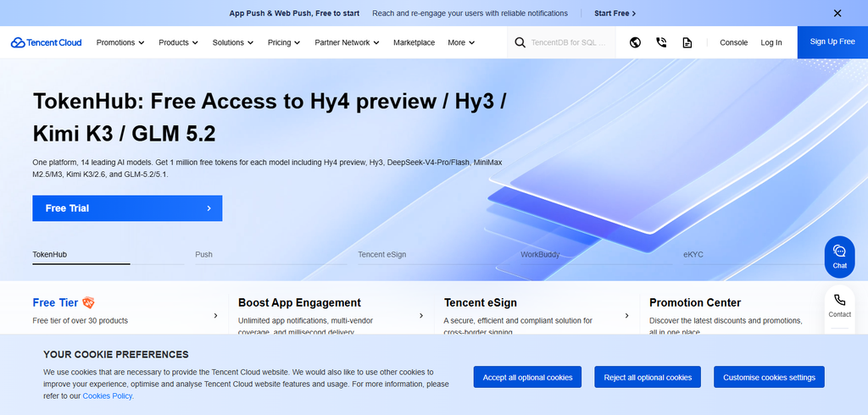Open the Boost App Engagement card

pyautogui.click(x=299, y=302)
